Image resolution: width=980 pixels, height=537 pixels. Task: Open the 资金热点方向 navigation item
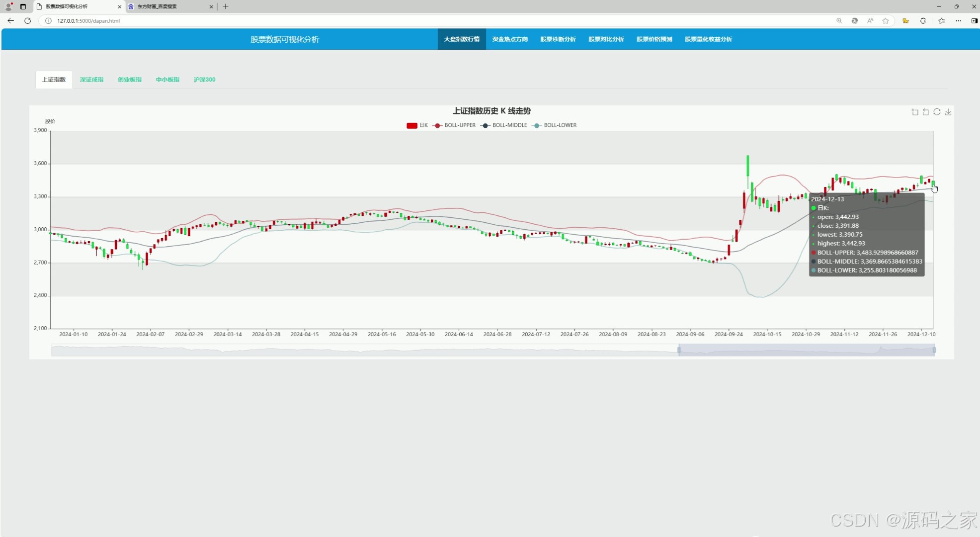coord(510,39)
